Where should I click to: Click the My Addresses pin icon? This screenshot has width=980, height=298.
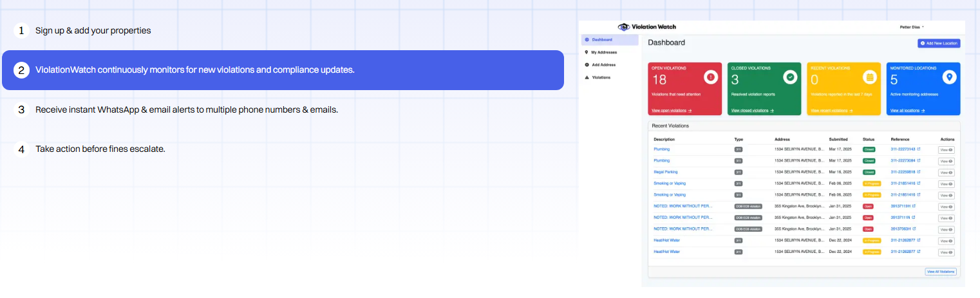[587, 52]
